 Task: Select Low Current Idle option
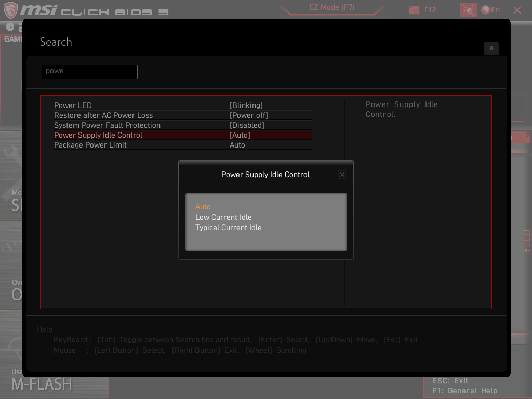pos(223,217)
